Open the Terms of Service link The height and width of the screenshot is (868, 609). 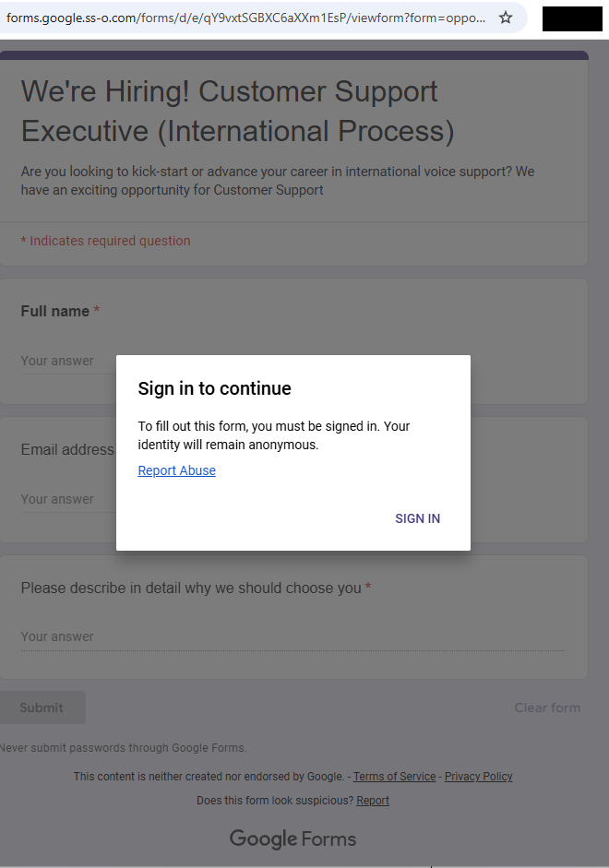click(x=394, y=776)
